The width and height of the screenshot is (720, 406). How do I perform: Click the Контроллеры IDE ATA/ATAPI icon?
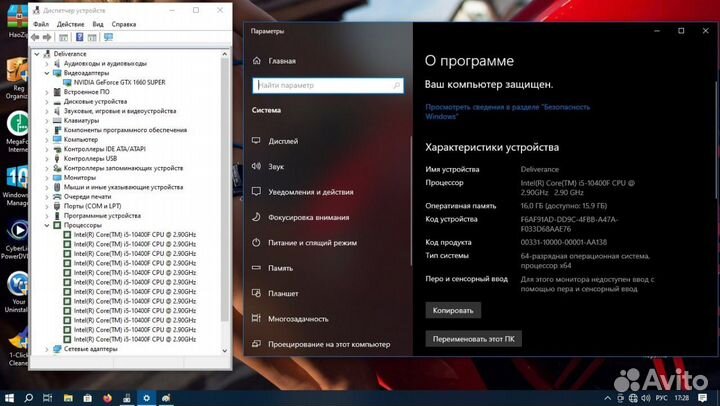click(57, 149)
